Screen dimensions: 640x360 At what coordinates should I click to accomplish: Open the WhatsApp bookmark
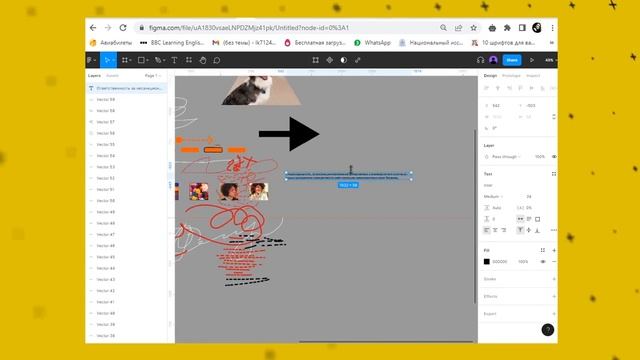click(x=372, y=42)
